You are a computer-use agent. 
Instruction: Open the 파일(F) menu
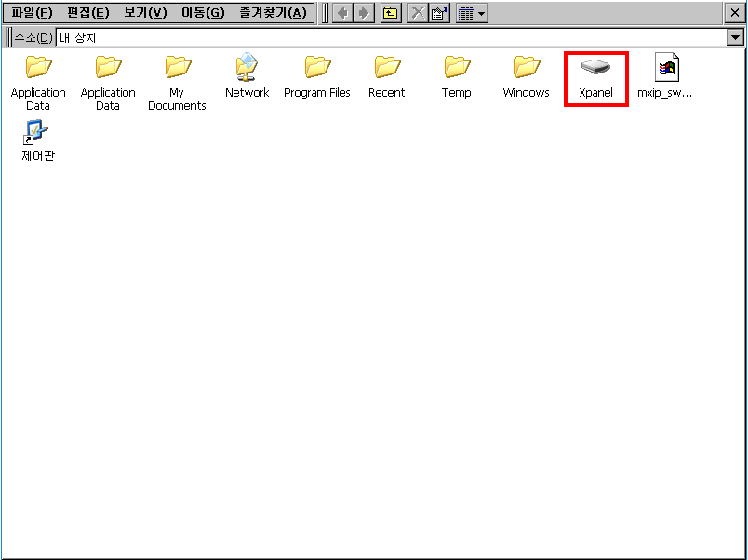coord(32,13)
